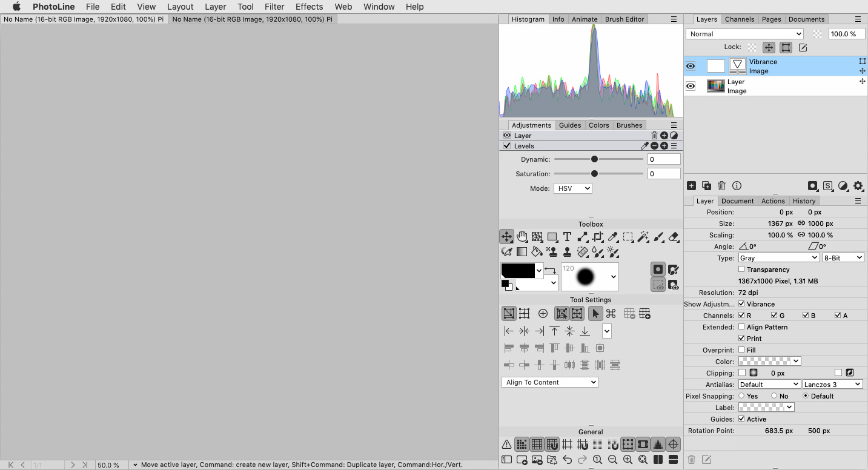Uncheck the Levels adjustment checkbox

pyautogui.click(x=507, y=146)
